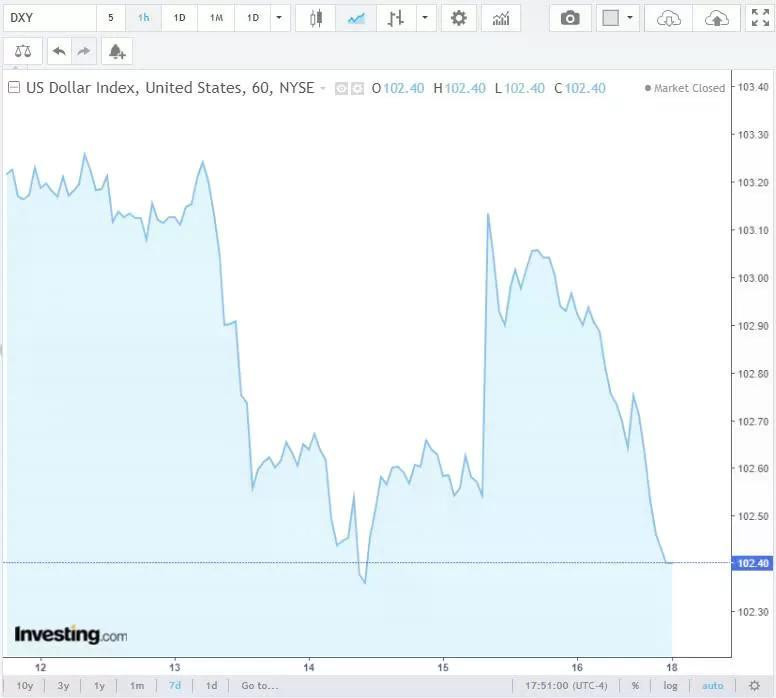Select the 5 minute interval
This screenshot has height=698, width=776.
[111, 18]
